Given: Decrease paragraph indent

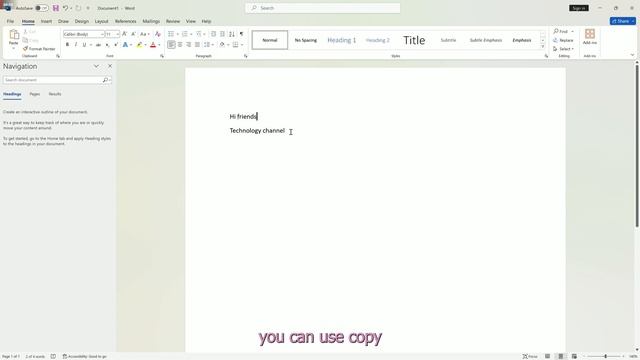Looking at the screenshot, I should (213, 34).
